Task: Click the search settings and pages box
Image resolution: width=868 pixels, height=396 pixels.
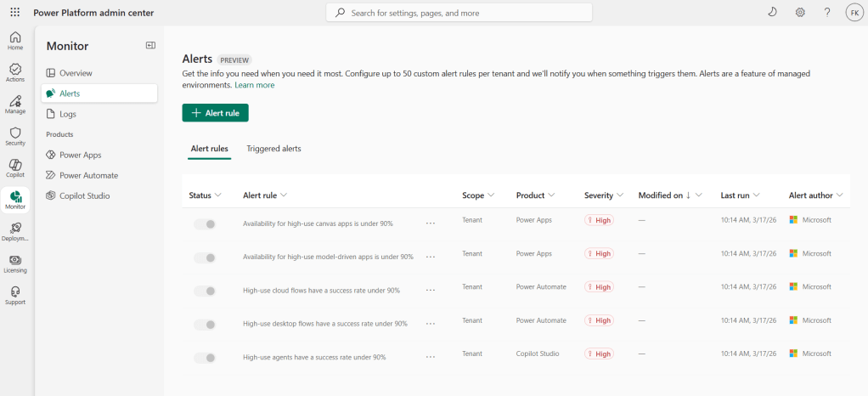Action: pyautogui.click(x=459, y=13)
